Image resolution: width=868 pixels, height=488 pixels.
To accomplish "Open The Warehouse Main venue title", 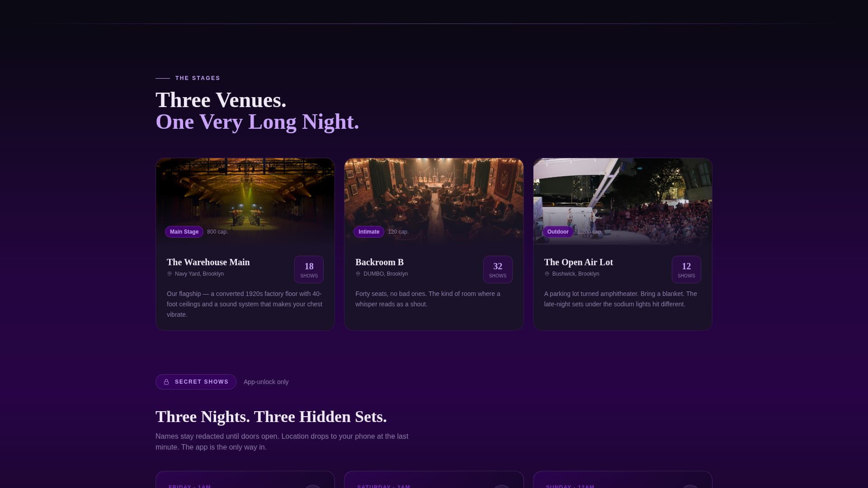I will [208, 262].
